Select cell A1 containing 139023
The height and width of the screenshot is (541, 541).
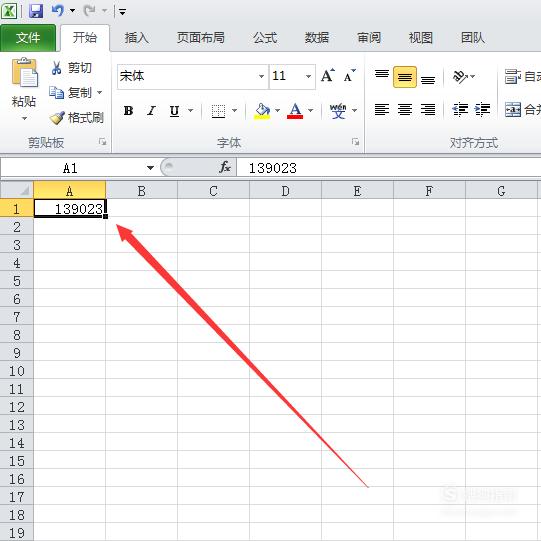pyautogui.click(x=70, y=209)
